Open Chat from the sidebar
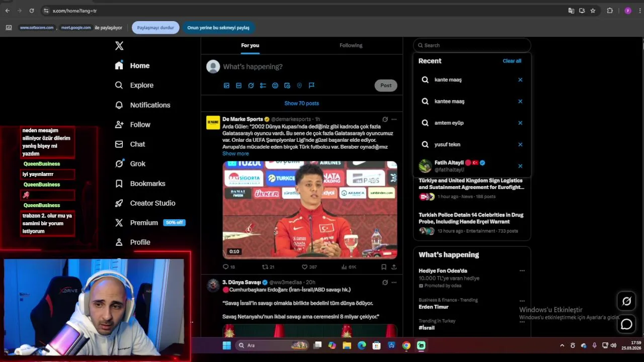The width and height of the screenshot is (644, 362). tap(130, 144)
